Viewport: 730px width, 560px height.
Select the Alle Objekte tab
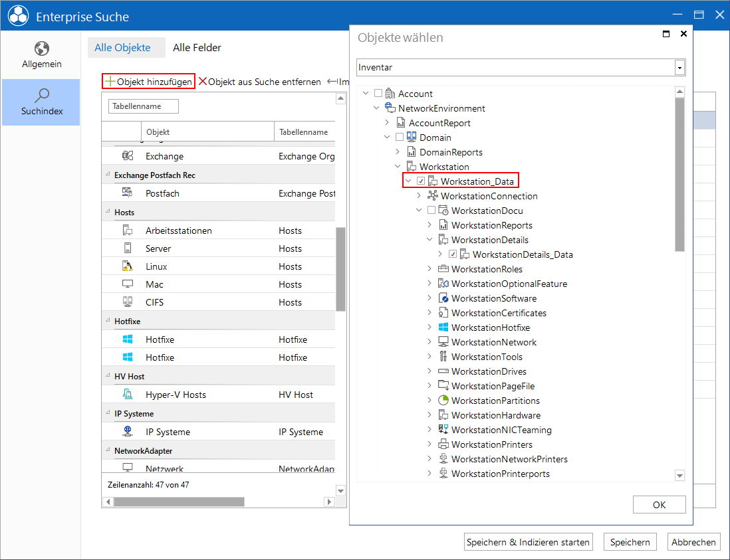[122, 47]
